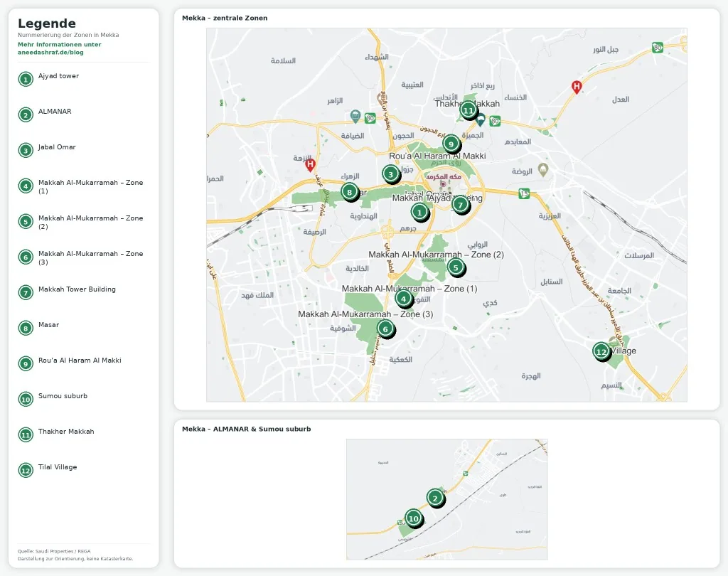Screen dimensions: 728x576
Task: Select marker 10 on Sumou suburb map
Action: click(x=414, y=518)
